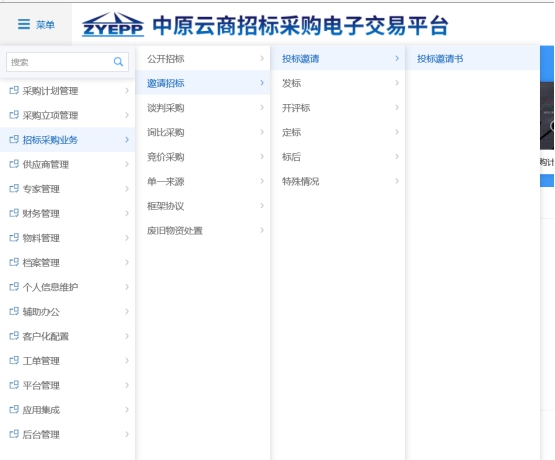Expand the 公开招标 submenu arrow
The width and height of the screenshot is (555, 460).
click(x=262, y=58)
